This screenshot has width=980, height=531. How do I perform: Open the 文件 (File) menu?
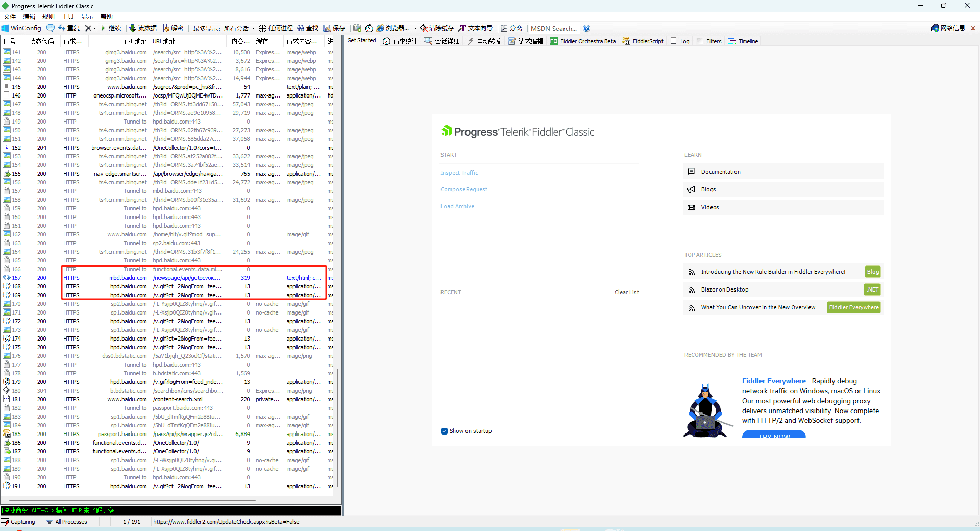pyautogui.click(x=10, y=16)
